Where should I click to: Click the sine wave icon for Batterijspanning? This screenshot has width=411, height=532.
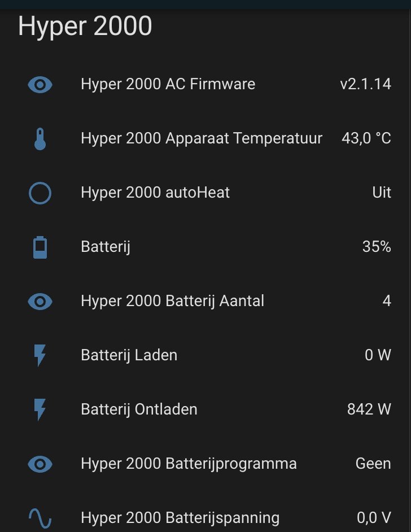(x=40, y=518)
